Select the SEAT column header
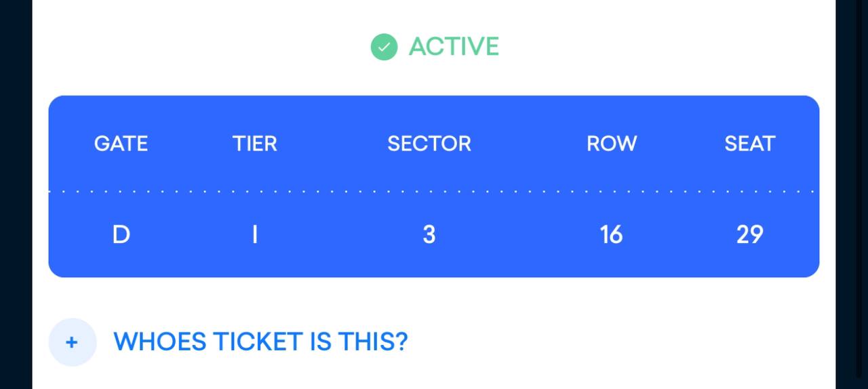Viewport: 868px width, 389px height. pos(749,144)
